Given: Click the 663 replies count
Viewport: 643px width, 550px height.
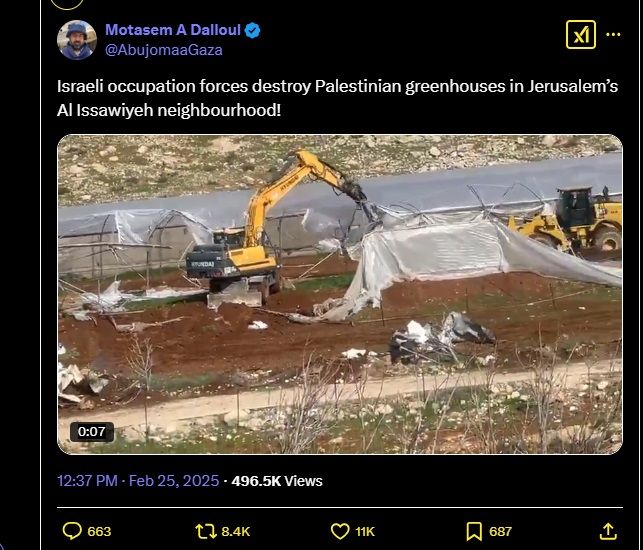Looking at the screenshot, I should 99,532.
